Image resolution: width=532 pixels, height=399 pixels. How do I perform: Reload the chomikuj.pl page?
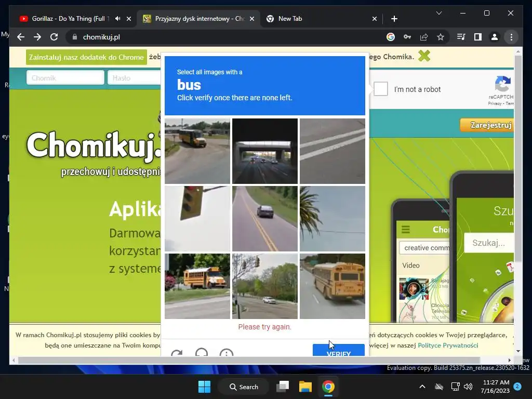(54, 37)
